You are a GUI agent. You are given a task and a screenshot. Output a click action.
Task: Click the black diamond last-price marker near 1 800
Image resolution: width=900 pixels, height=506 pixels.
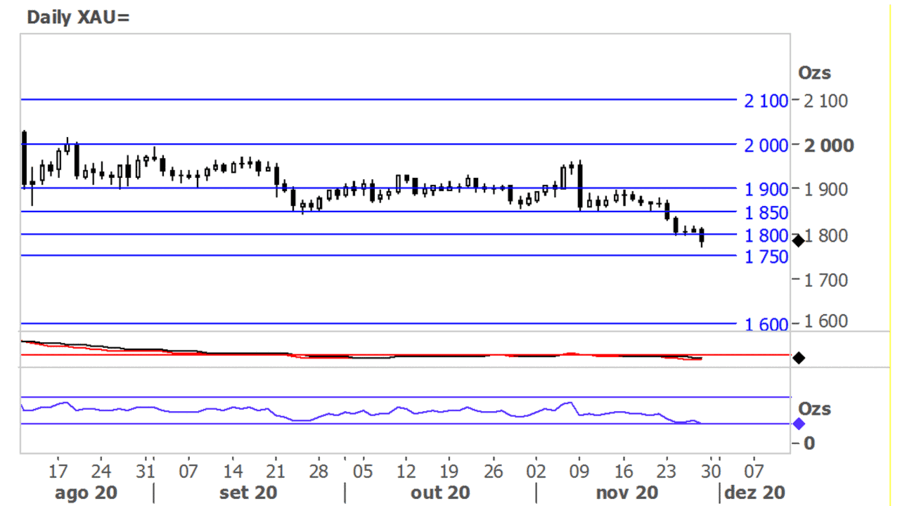798,240
